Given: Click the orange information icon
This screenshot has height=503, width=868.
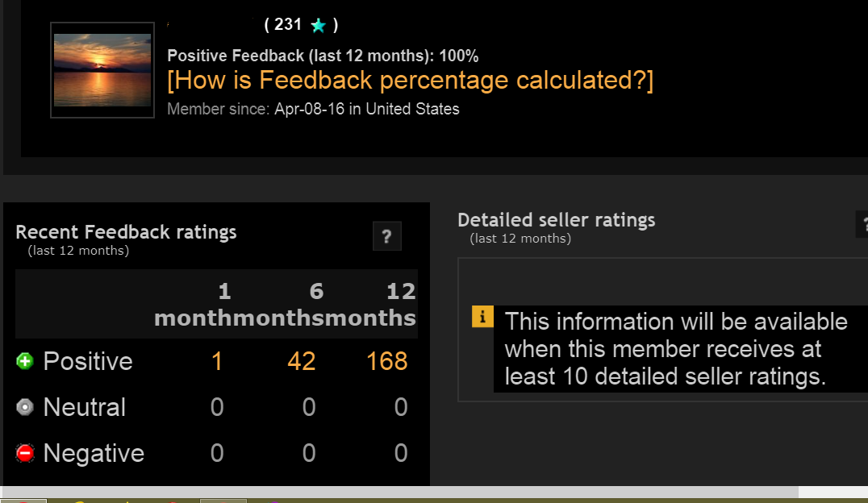Looking at the screenshot, I should (x=482, y=317).
